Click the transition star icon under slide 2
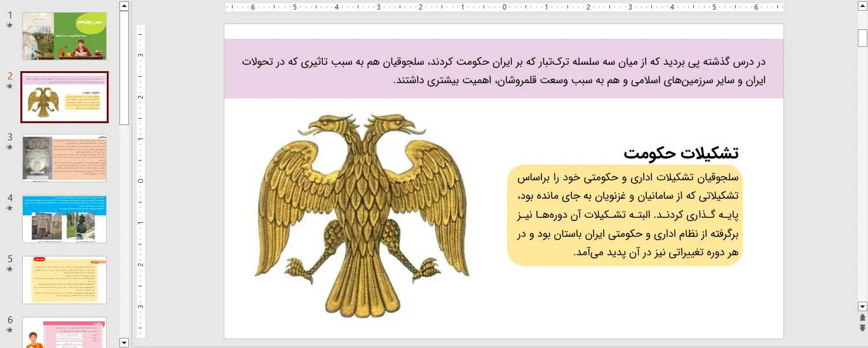 [10, 86]
